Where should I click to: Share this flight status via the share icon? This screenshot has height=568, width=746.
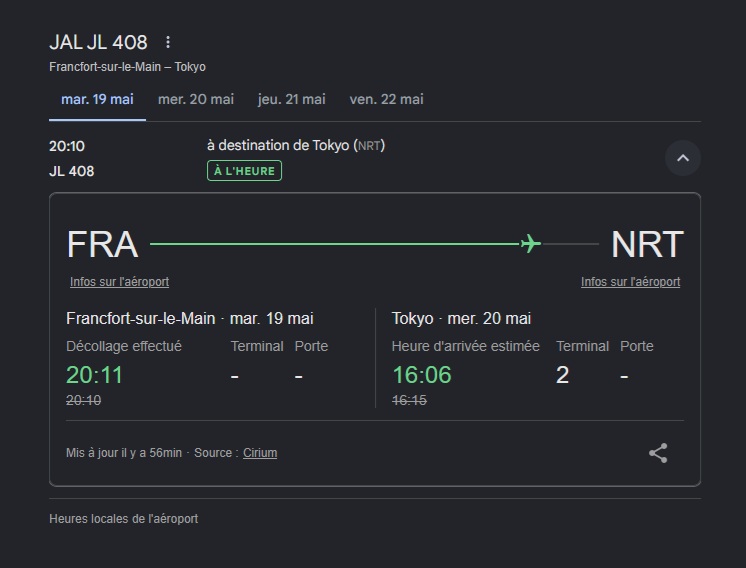(658, 453)
